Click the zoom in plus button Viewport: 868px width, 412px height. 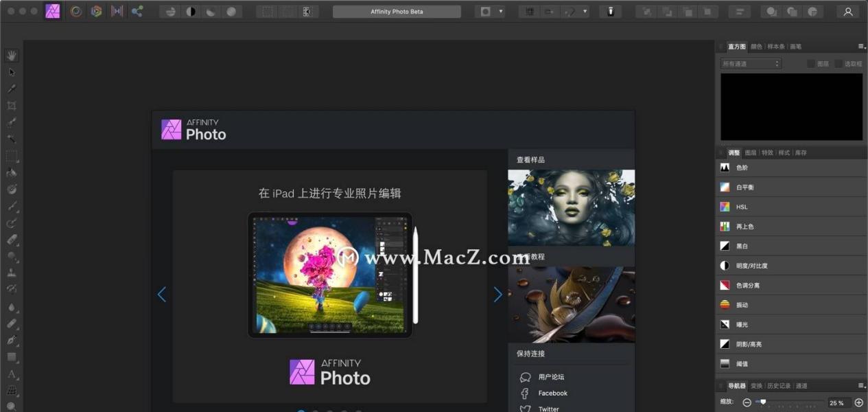[x=859, y=403]
